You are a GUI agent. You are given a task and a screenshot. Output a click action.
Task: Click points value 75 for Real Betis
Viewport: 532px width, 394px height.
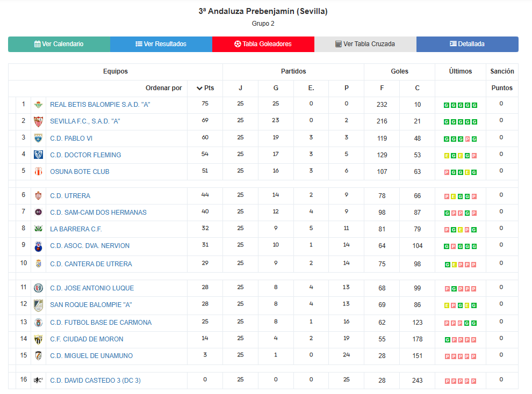(x=205, y=104)
